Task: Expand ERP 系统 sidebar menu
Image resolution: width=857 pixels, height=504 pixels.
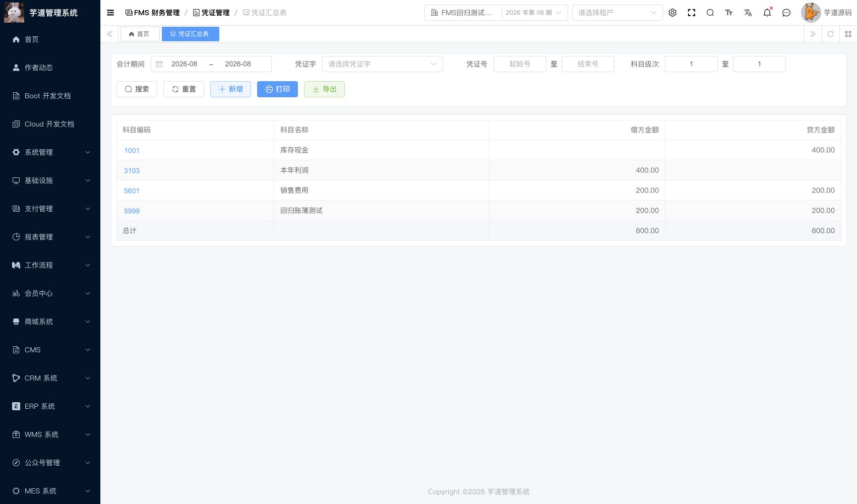Action: pyautogui.click(x=50, y=406)
